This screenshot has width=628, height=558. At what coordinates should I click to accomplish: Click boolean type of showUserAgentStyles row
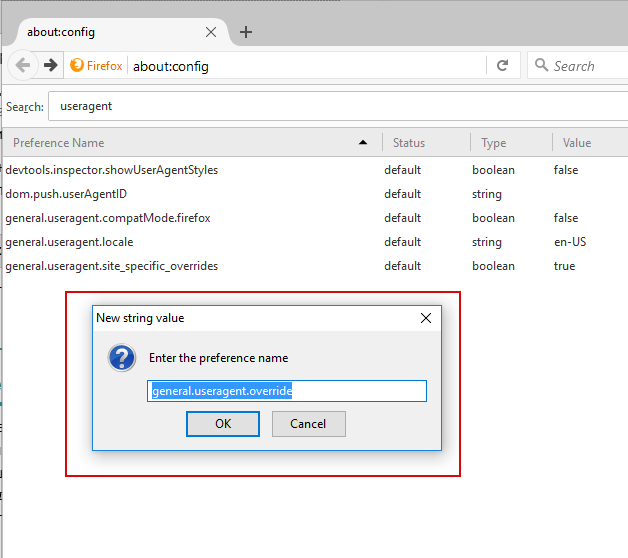[x=493, y=170]
